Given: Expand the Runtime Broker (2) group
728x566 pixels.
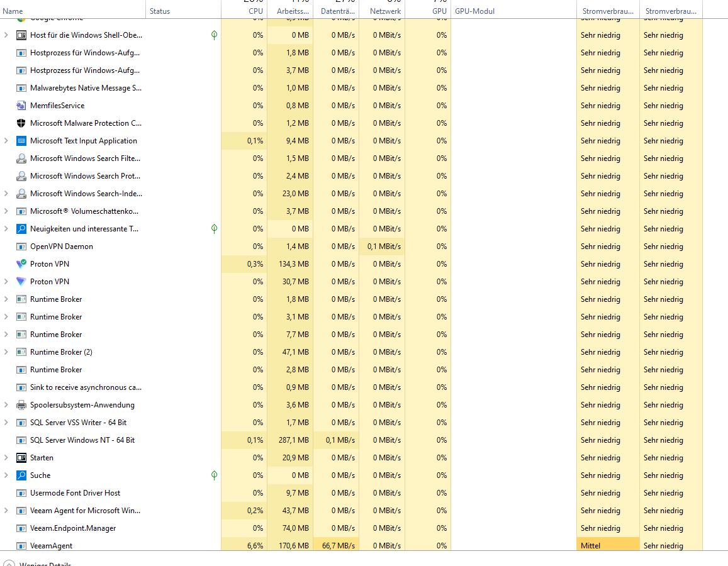Looking at the screenshot, I should tap(6, 352).
